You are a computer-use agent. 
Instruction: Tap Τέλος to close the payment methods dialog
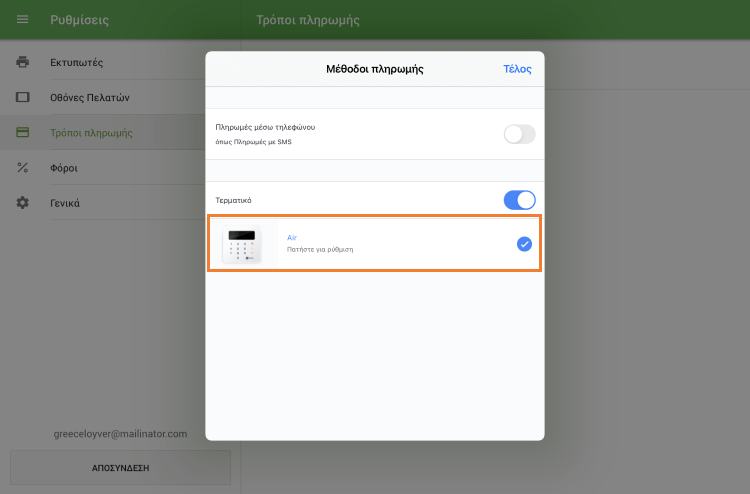click(x=517, y=69)
